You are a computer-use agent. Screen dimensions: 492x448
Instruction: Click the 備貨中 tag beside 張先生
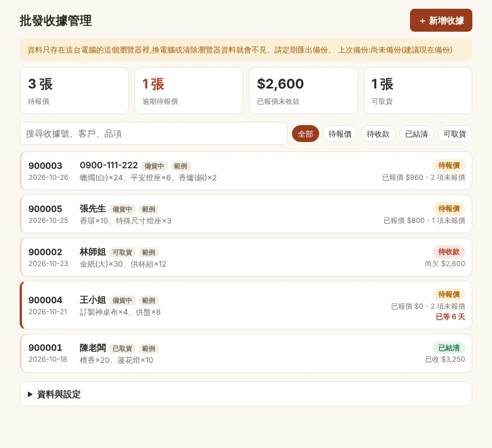click(122, 209)
